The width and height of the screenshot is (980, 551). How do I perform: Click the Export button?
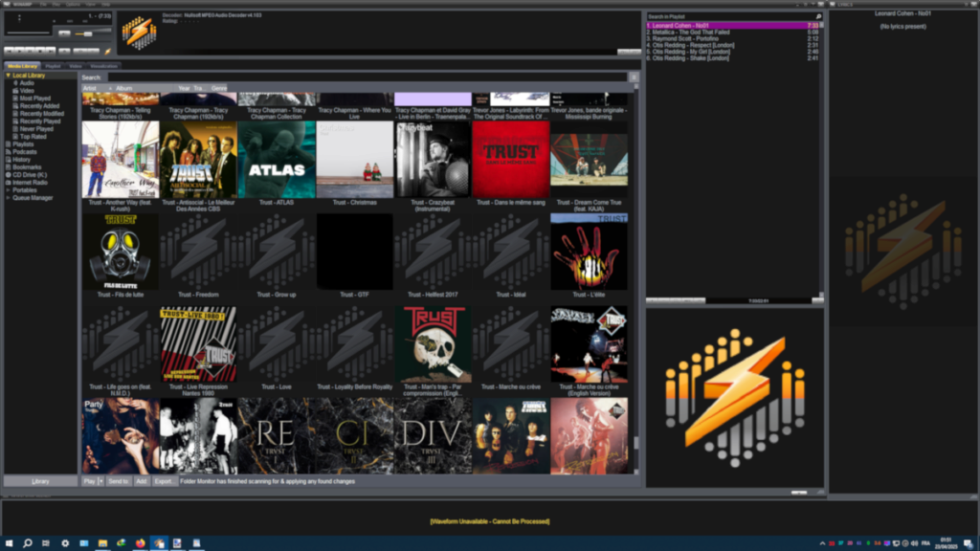click(164, 482)
